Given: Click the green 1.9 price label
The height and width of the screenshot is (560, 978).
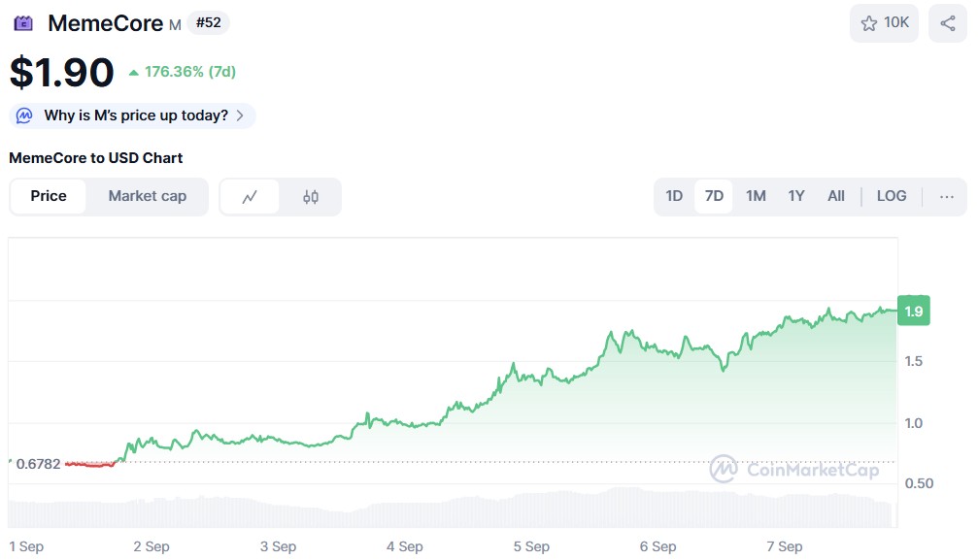Looking at the screenshot, I should tap(914, 310).
